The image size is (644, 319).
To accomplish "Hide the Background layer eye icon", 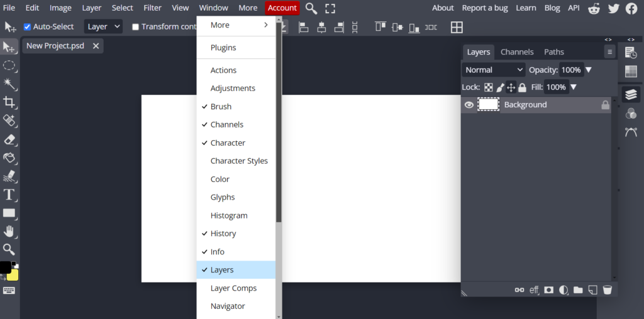I will click(x=469, y=105).
